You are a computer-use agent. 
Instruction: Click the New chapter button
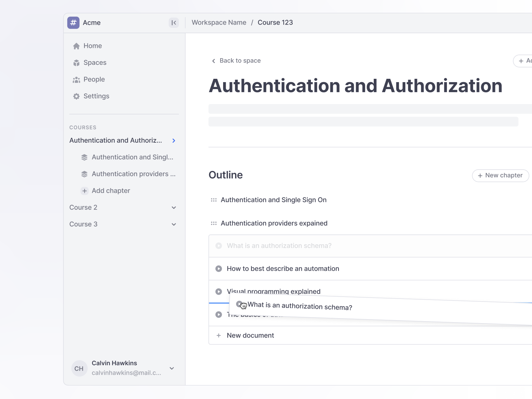(500, 176)
